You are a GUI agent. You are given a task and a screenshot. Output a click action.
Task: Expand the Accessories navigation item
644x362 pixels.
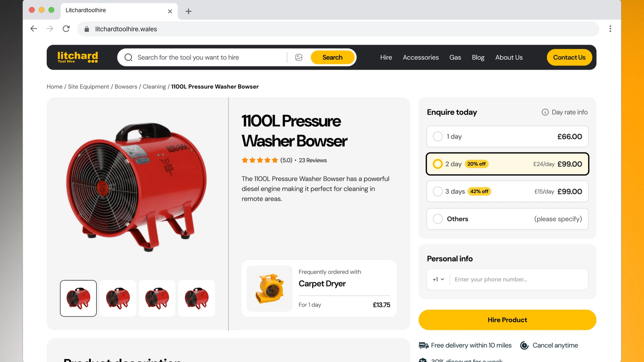point(421,57)
